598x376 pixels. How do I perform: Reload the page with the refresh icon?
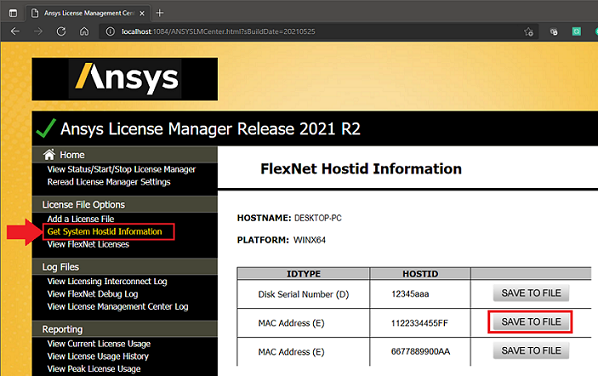pyautogui.click(x=61, y=31)
